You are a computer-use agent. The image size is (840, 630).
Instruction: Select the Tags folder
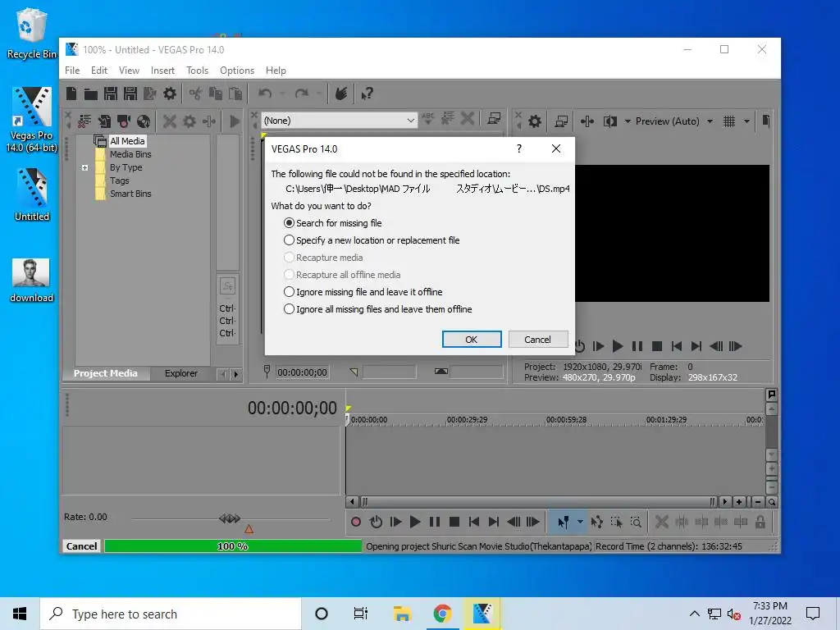[x=119, y=180]
